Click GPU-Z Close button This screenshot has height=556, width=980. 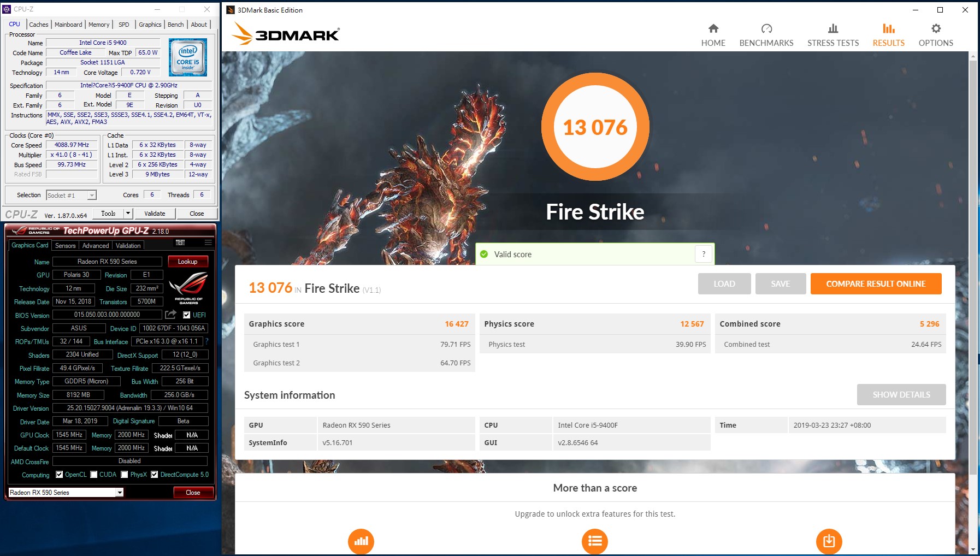point(193,493)
